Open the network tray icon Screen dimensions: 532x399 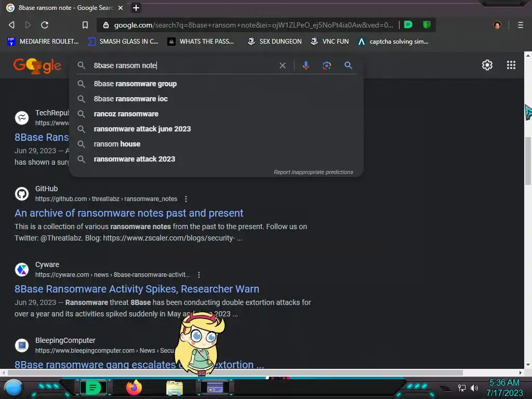click(462, 388)
